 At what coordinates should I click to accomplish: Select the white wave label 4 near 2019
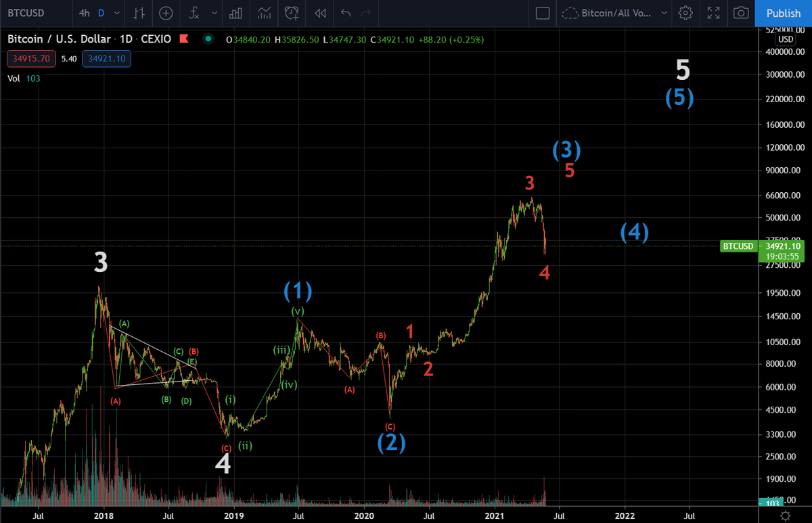(x=223, y=463)
